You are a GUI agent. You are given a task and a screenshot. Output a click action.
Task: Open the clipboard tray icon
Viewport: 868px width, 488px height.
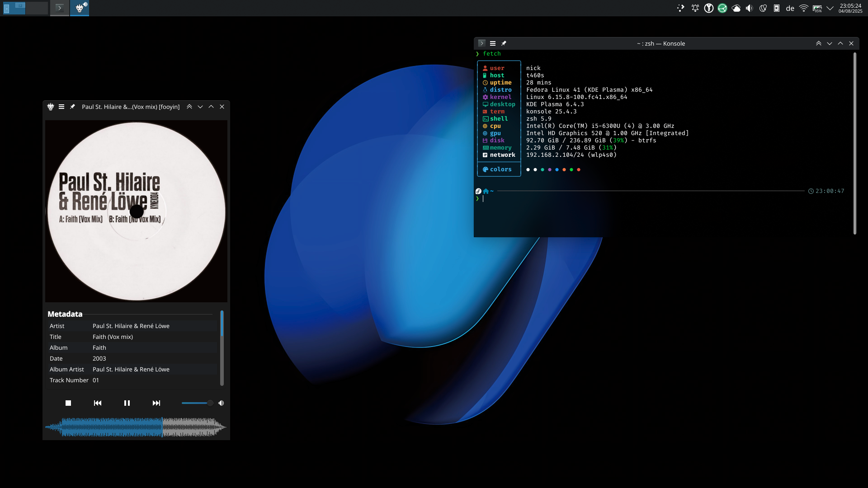coord(777,8)
